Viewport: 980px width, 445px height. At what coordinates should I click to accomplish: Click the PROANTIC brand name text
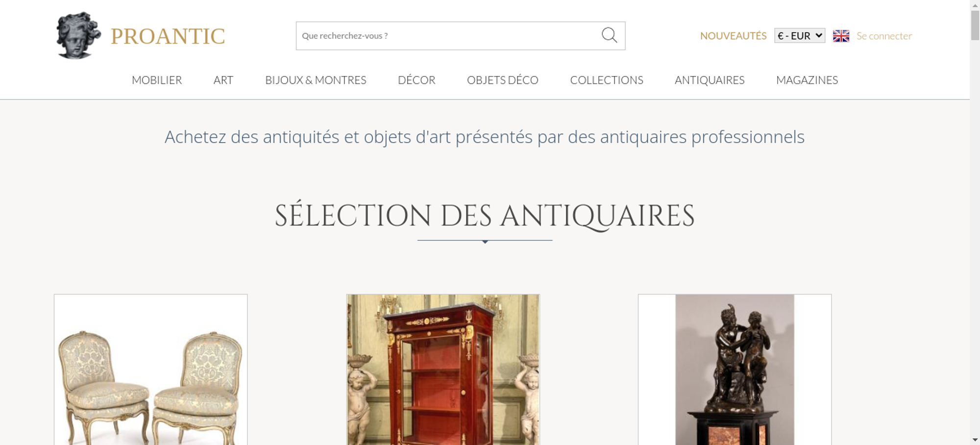coord(168,36)
